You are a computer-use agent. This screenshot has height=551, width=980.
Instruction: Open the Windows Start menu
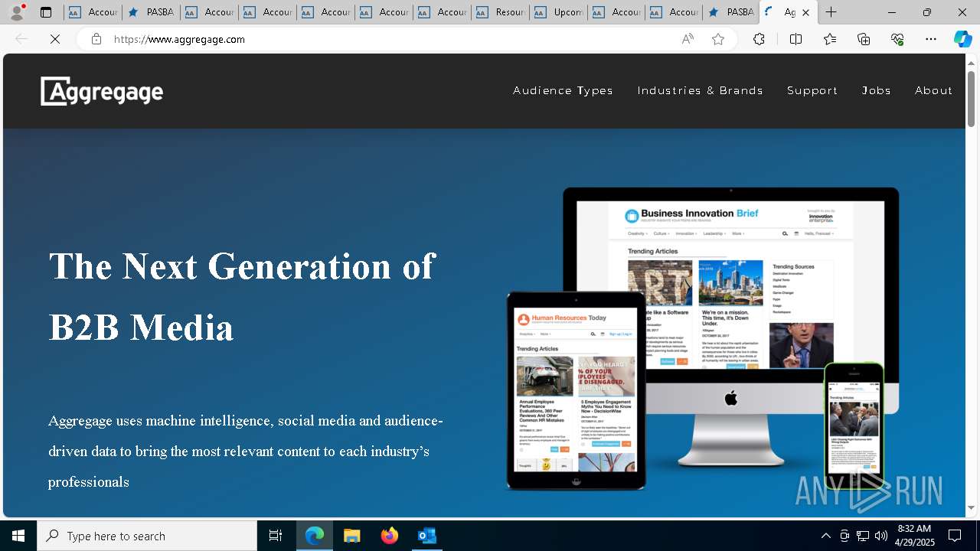click(18, 536)
